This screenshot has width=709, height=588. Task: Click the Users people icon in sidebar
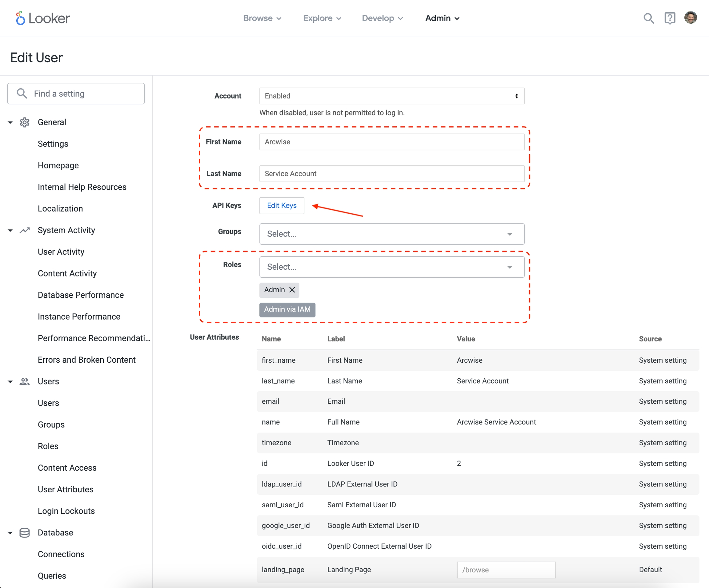[x=24, y=382]
